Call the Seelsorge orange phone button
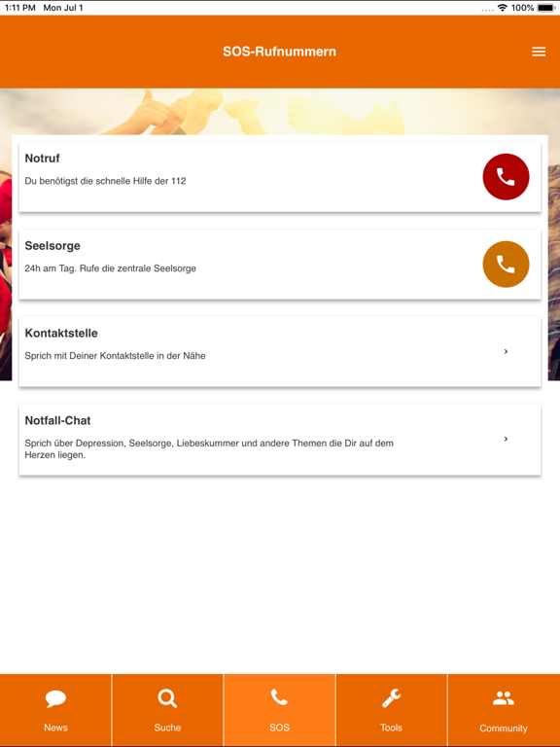This screenshot has width=560, height=747. click(x=506, y=265)
